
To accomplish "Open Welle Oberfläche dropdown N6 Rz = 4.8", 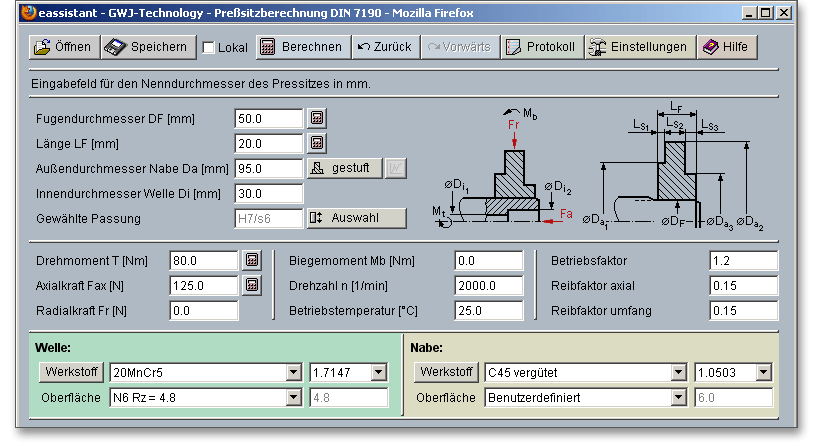I will 293,398.
